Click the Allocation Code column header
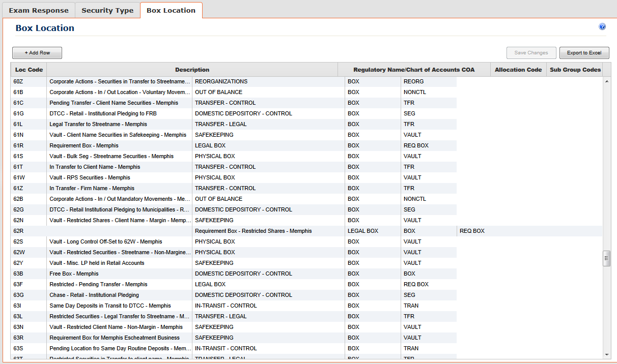Viewport: 617px width, 364px height. point(518,70)
